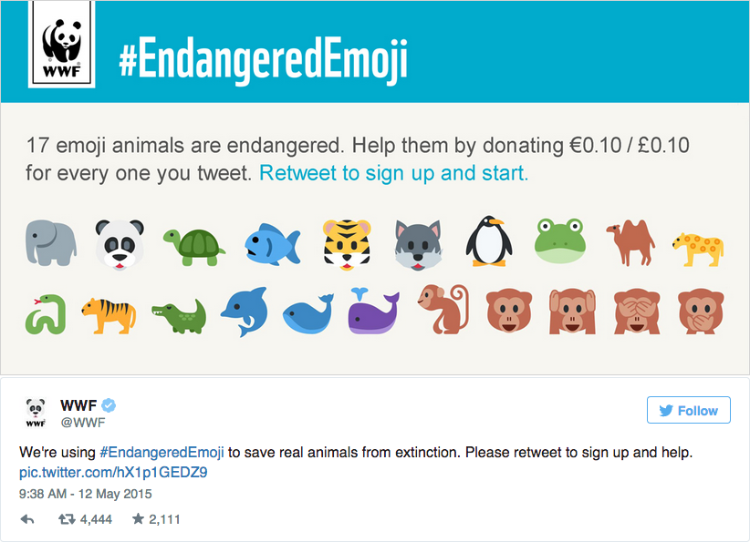Screen dimensions: 750x542
Task: Click the reply arrow icon
Action: coord(27,520)
